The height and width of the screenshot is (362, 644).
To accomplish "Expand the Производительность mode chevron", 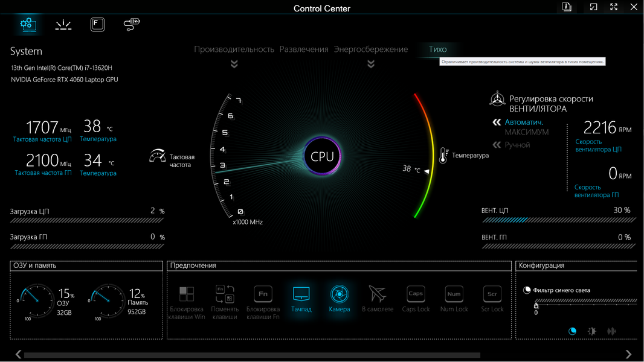I will click(x=234, y=64).
